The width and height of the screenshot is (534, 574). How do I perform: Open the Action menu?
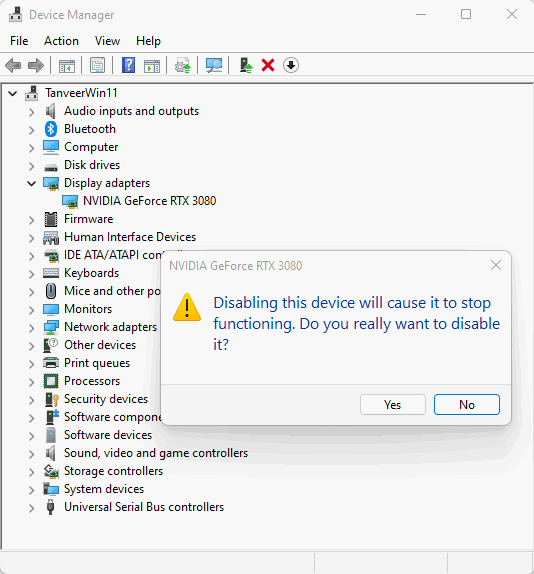coord(61,41)
